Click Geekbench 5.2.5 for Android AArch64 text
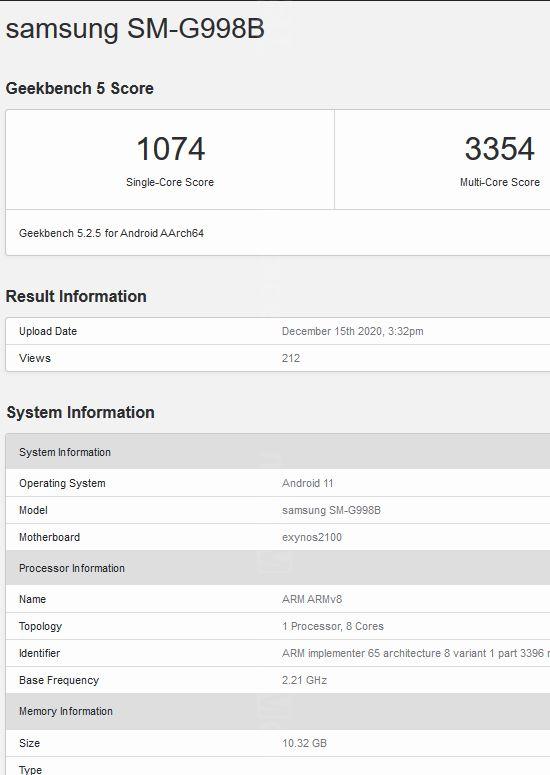Screen dimensions: 550x775 [111, 233]
